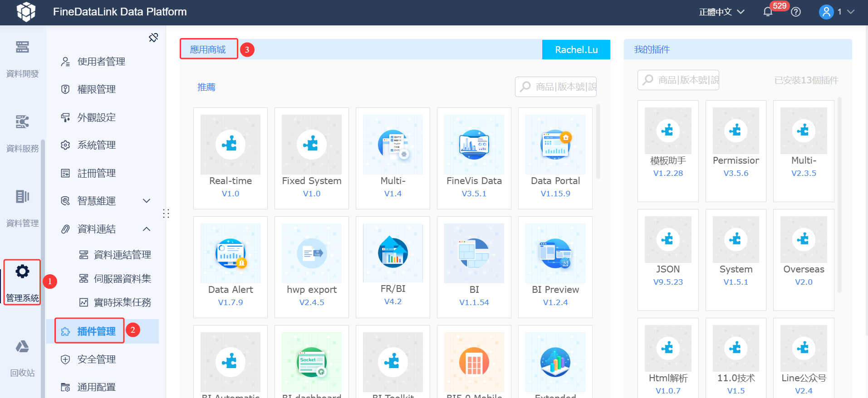Click the Data Alert plugin icon
Screen dimensions: 868x398
tap(230, 253)
